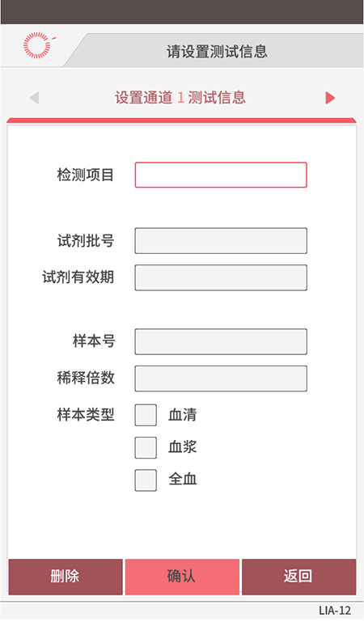Focus the 检测项目 input field
The height and width of the screenshot is (626, 364).
[x=221, y=175]
